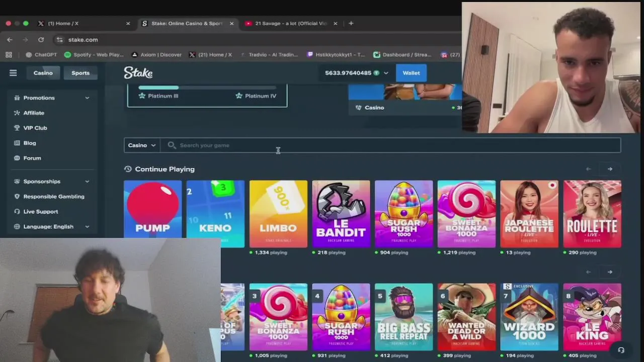
Task: Open Sweet Bonanza 1000 in Continue Playing
Action: tap(466, 214)
